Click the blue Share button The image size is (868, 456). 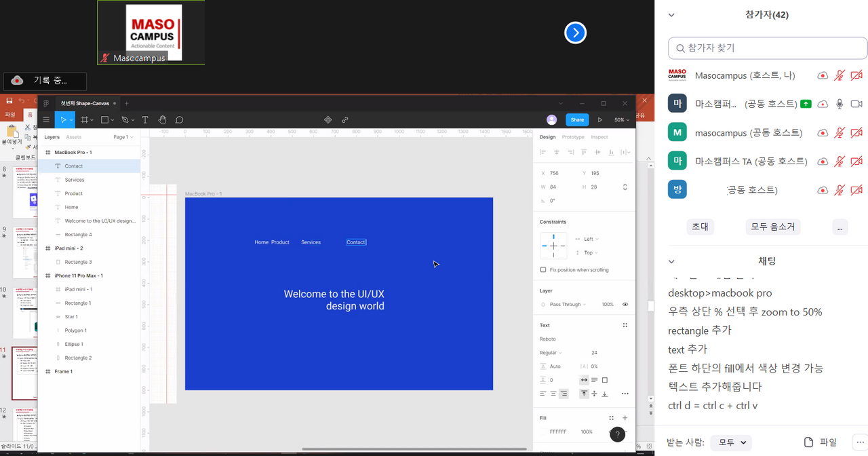click(x=577, y=120)
